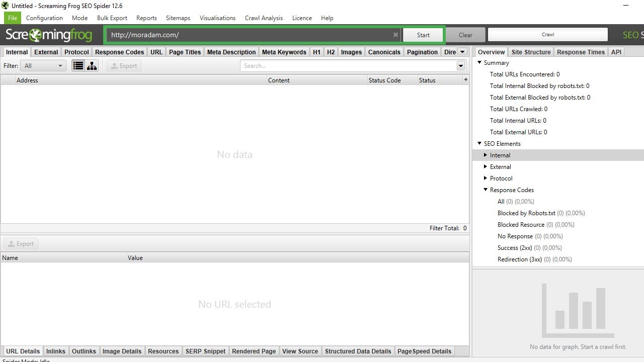Open the Reports menu

tap(146, 18)
